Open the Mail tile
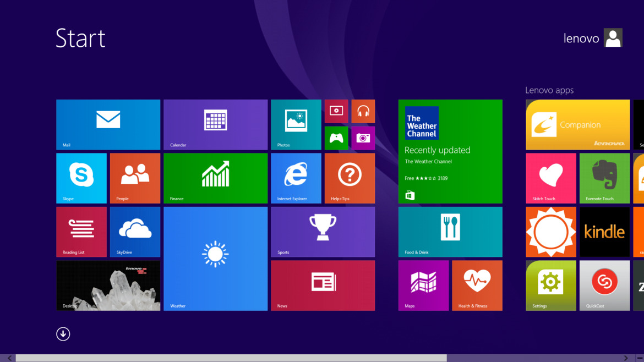644x362 pixels. (108, 124)
